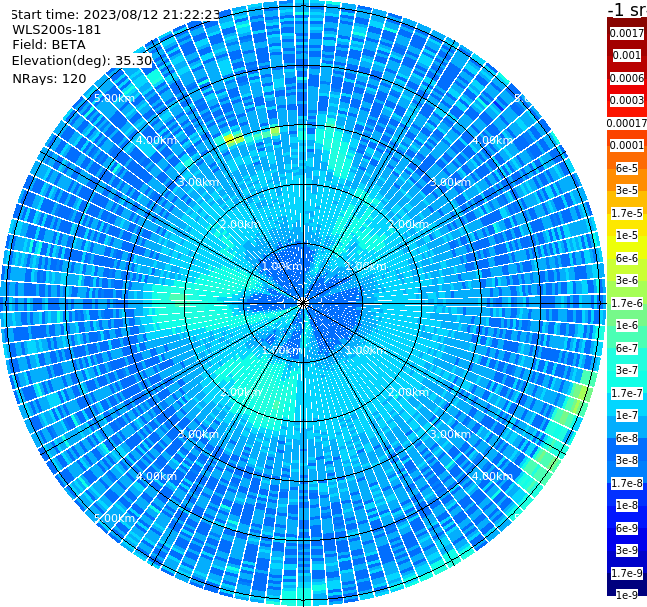Click the 1.7e-6 colorbar tick label
Image resolution: width=647 pixels, height=607 pixels.
click(627, 303)
